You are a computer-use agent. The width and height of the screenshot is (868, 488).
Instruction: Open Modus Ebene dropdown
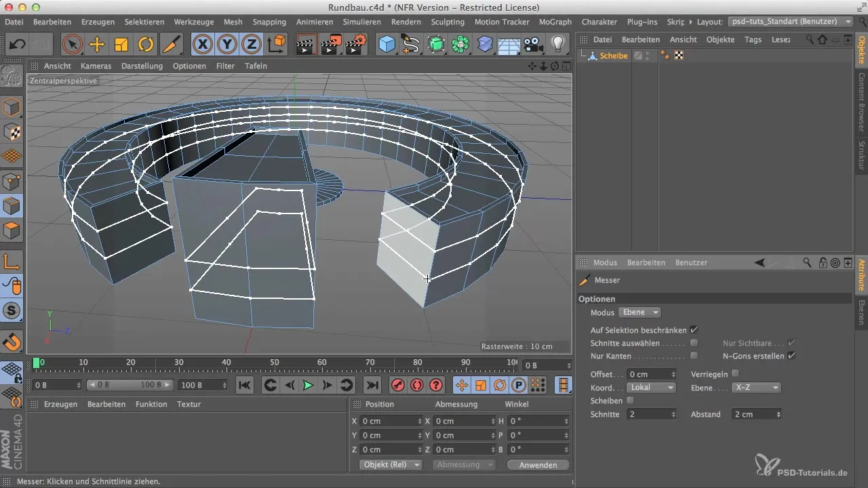(639, 312)
